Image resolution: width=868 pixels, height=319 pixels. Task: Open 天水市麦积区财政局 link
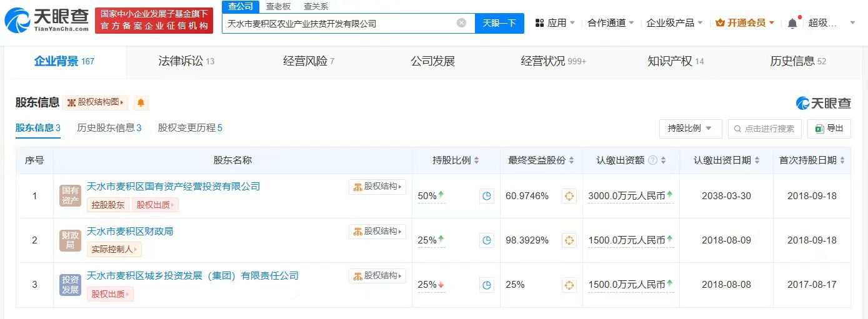pyautogui.click(x=130, y=232)
